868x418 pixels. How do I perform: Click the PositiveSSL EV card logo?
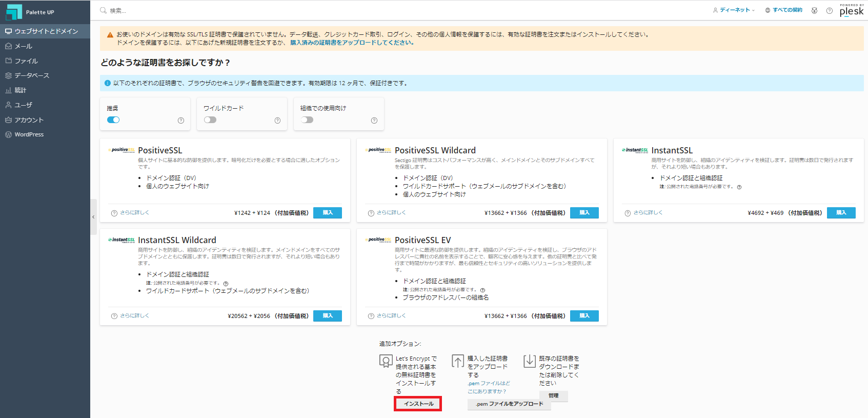click(379, 240)
